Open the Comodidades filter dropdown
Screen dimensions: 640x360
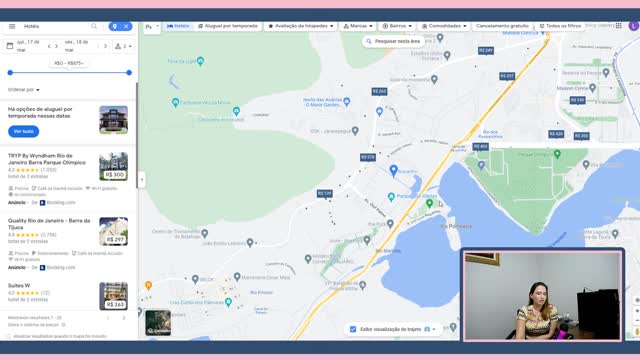coord(444,26)
